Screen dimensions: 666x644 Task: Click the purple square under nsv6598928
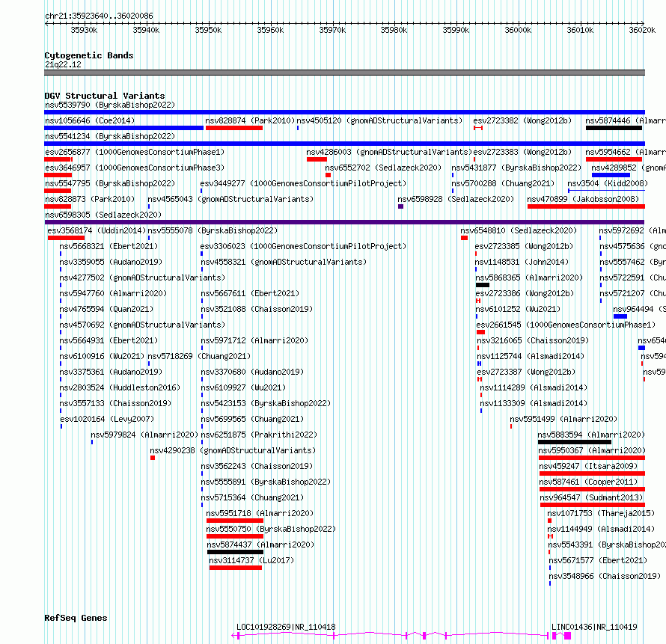point(400,206)
